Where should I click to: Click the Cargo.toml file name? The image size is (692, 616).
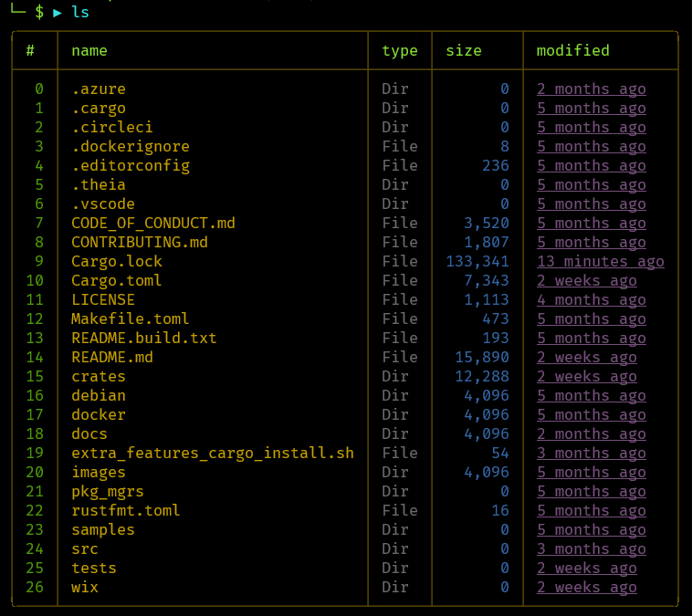click(117, 281)
